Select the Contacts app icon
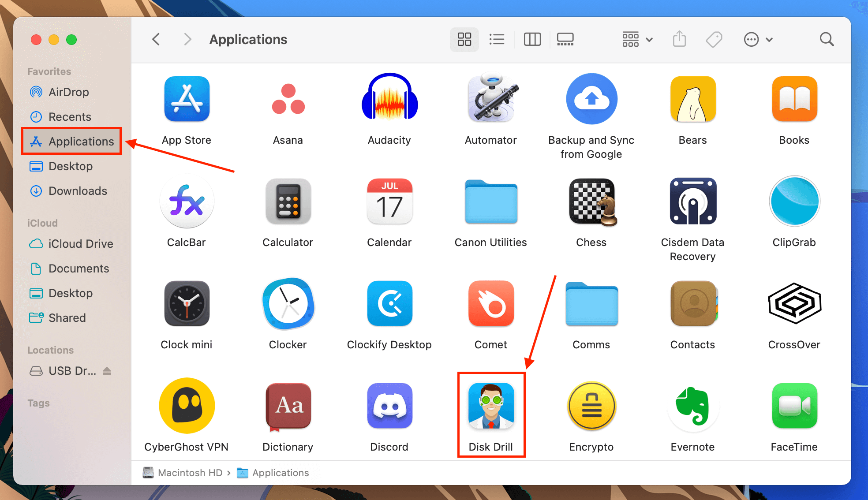 point(694,303)
